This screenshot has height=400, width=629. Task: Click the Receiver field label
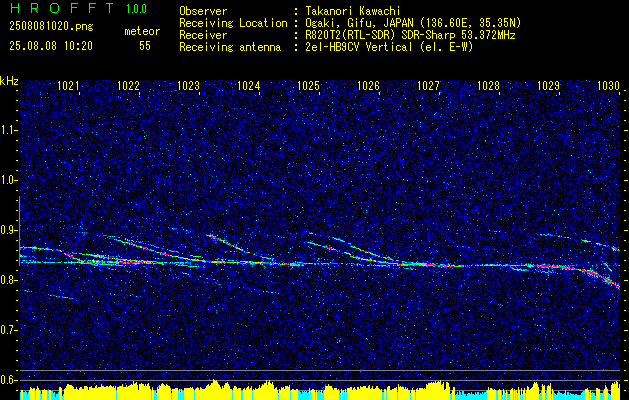click(x=203, y=35)
